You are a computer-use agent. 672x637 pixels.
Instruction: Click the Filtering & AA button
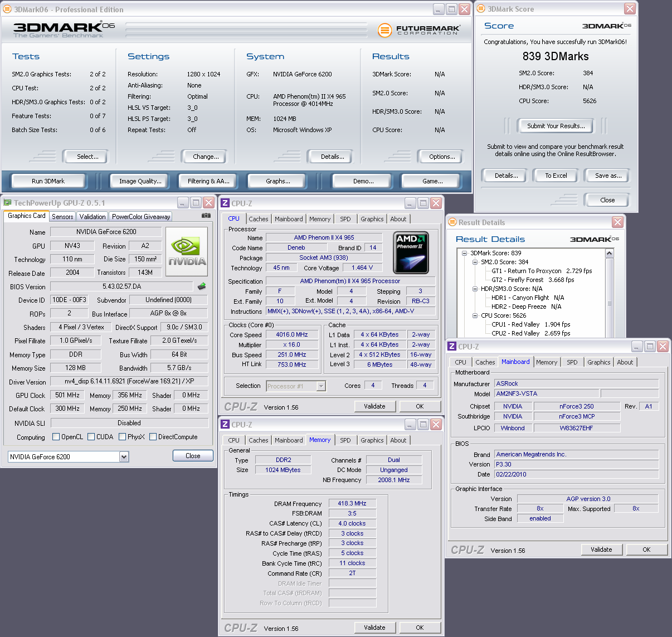tap(208, 181)
